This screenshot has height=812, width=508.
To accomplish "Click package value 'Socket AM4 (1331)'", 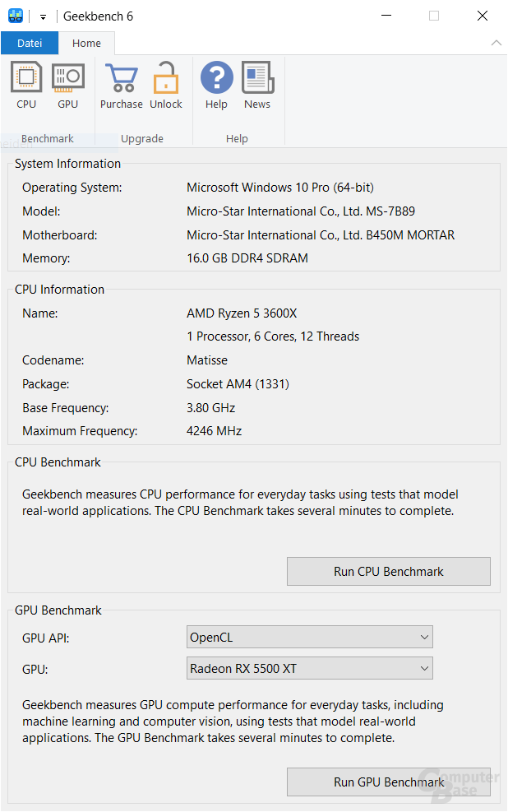I will click(238, 384).
